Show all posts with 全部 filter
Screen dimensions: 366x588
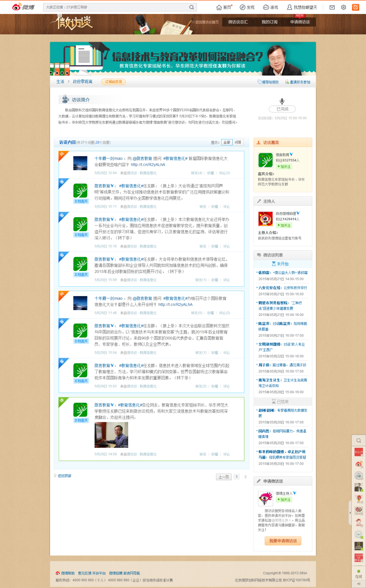point(227,142)
